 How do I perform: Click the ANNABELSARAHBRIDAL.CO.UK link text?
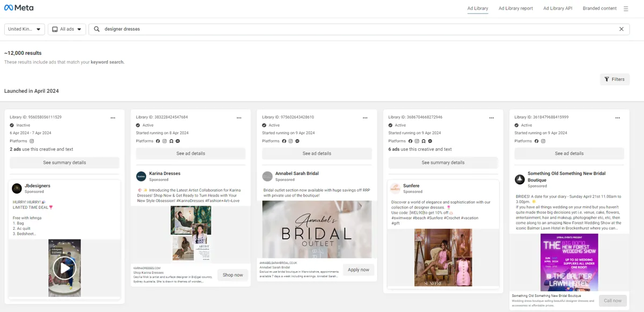coord(278,263)
